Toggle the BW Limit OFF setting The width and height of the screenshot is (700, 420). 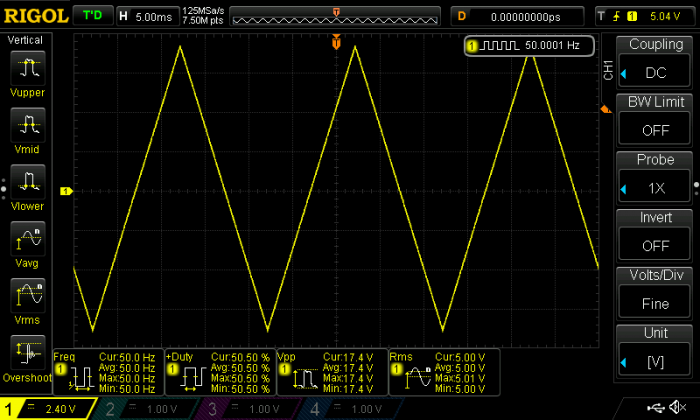pos(655,130)
